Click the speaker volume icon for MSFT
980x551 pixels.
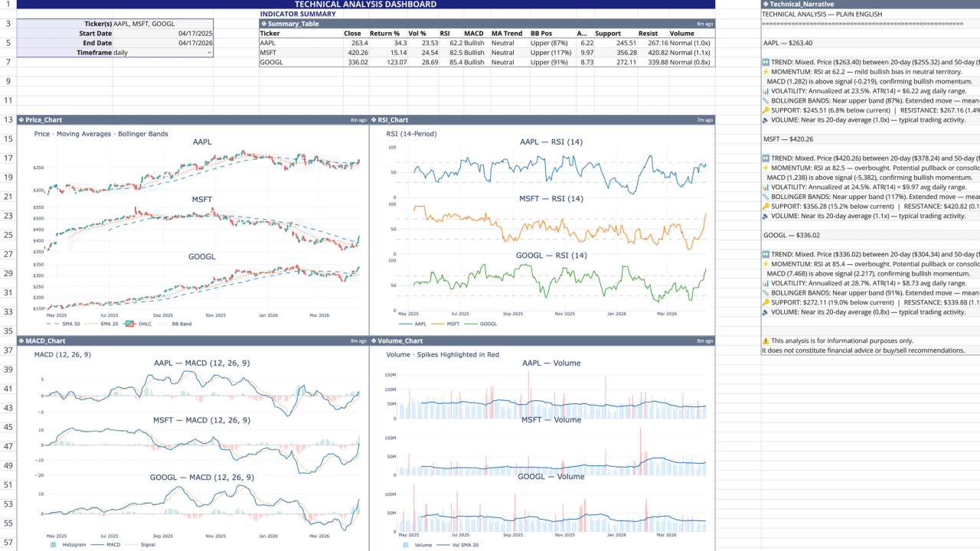pos(766,216)
